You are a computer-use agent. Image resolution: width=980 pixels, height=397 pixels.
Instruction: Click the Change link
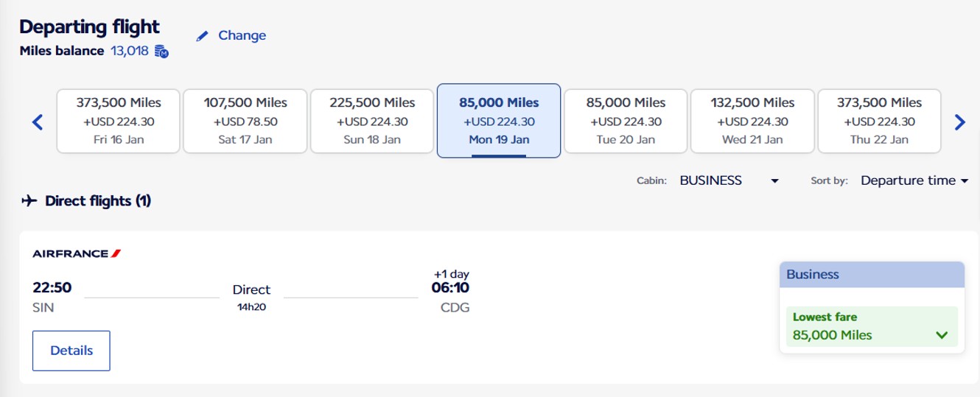coord(242,35)
